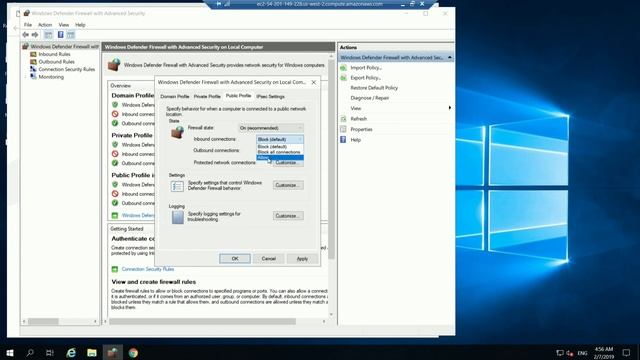Open the Windows Start menu

pyautogui.click(x=10, y=353)
